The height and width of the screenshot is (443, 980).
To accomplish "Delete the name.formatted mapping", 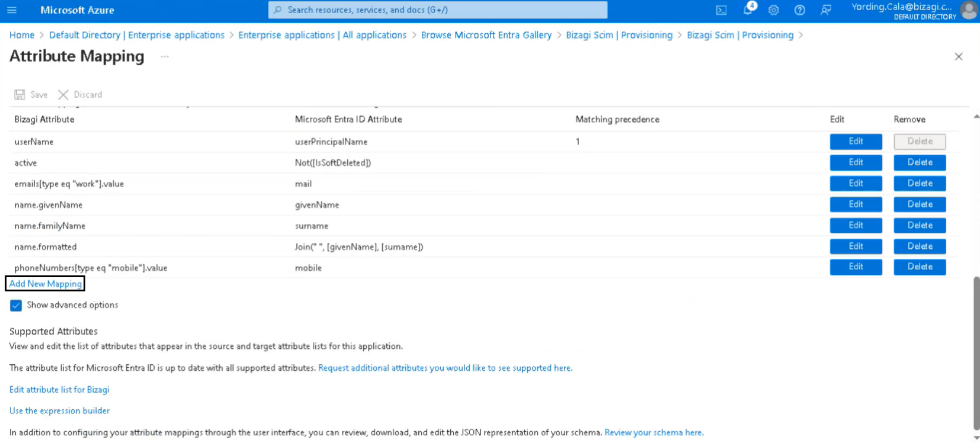I will coord(920,246).
